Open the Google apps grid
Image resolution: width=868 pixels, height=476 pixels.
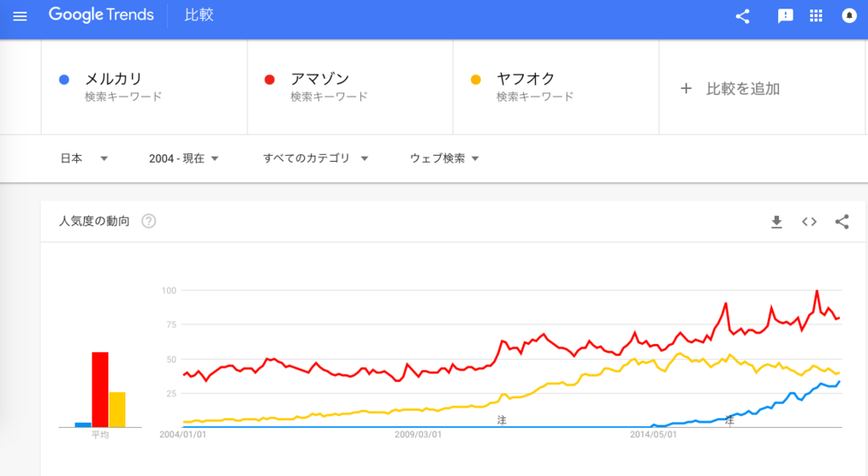pos(816,15)
